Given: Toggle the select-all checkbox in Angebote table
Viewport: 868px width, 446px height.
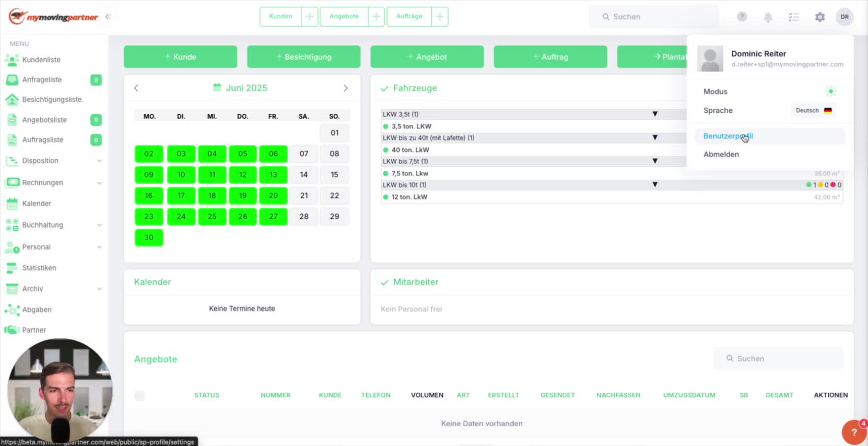Looking at the screenshot, I should [139, 396].
